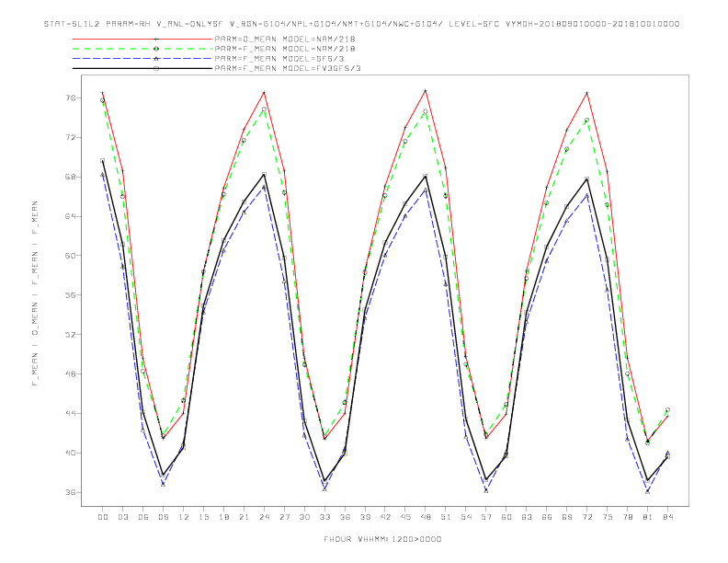The image size is (728, 563).
Task: Click the y-axis tick label 76
Action: tap(70, 98)
